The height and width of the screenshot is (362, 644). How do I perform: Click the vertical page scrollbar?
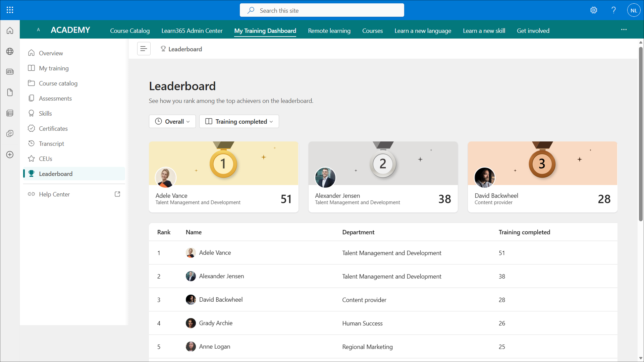tap(640, 134)
